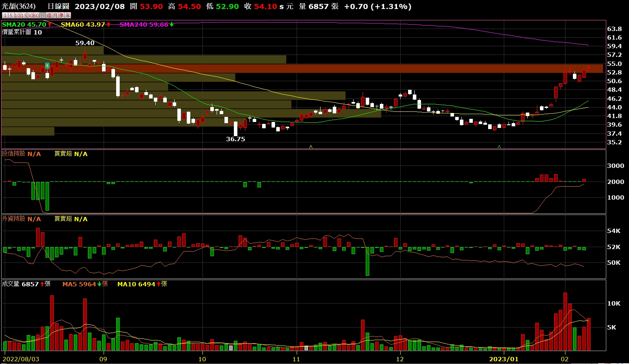Click the volume value 6857 in header
Screen dimensions: 629x364
pyautogui.click(x=318, y=6)
